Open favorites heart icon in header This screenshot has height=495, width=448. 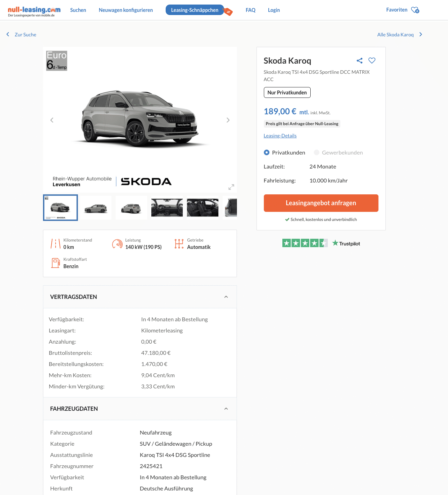tap(415, 10)
